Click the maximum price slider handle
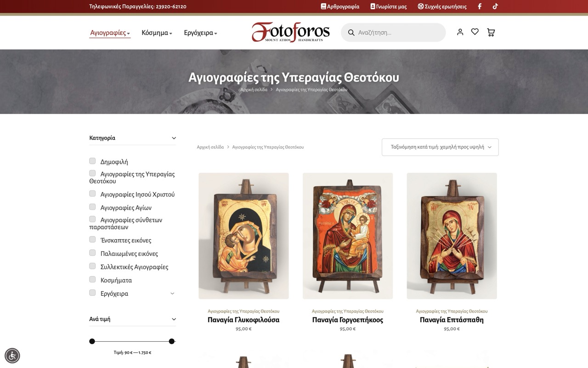 (171, 341)
